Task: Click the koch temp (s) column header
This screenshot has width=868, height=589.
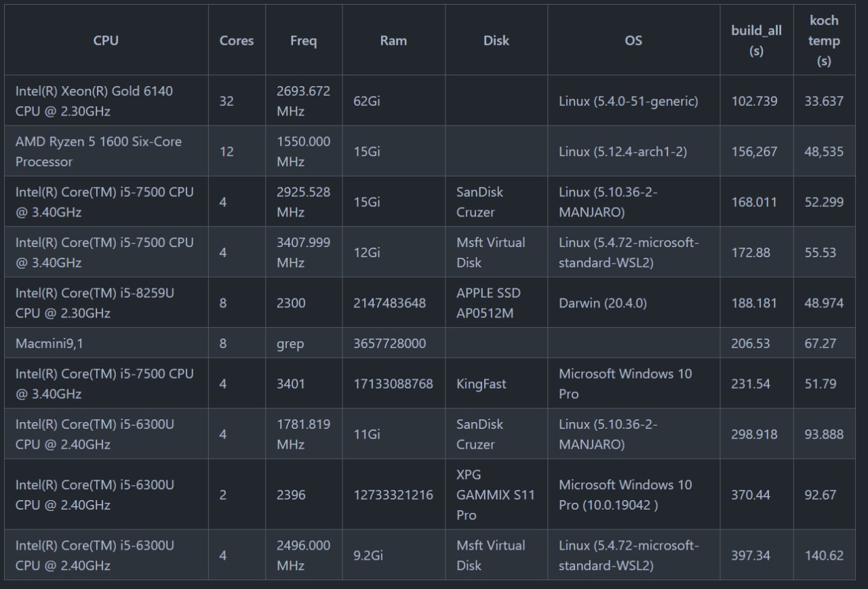Action: [x=824, y=41]
